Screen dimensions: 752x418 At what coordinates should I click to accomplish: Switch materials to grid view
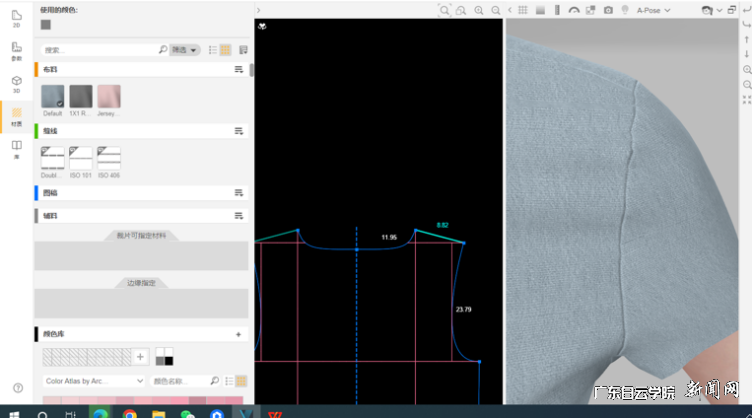[x=226, y=49]
